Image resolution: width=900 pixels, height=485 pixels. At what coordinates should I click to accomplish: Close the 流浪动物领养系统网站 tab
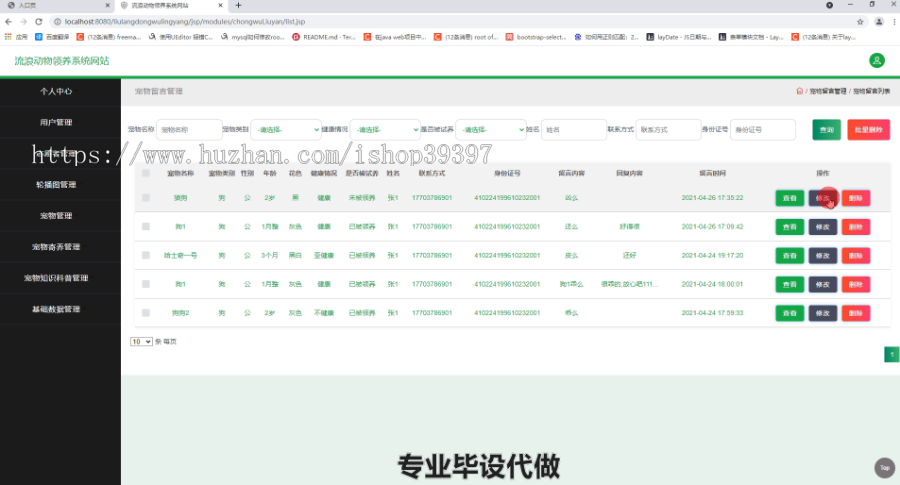(x=220, y=5)
